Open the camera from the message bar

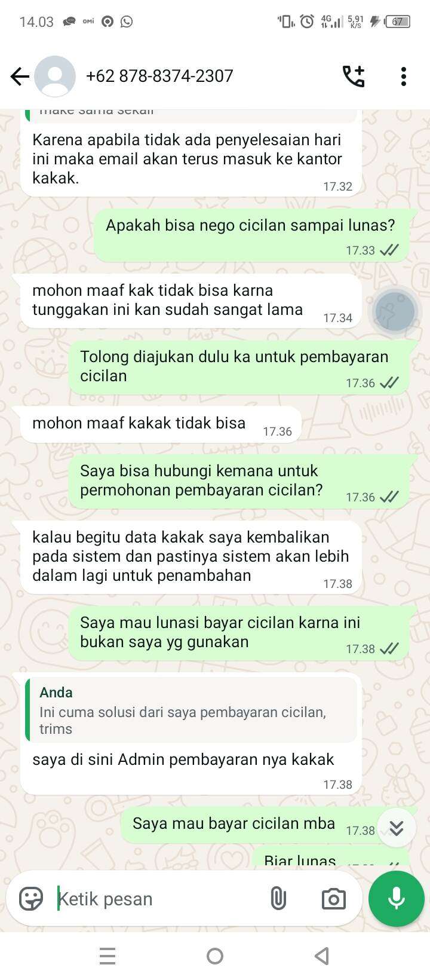(x=333, y=899)
